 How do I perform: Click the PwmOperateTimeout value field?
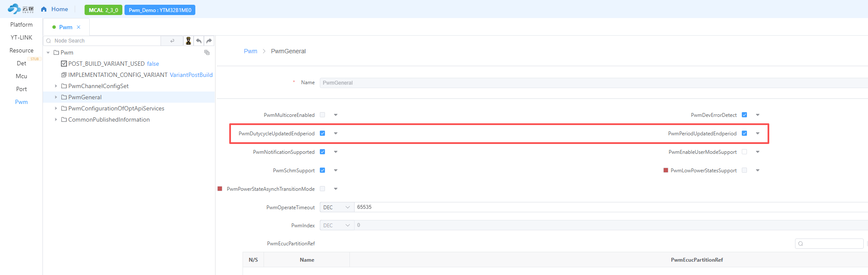(x=601, y=207)
